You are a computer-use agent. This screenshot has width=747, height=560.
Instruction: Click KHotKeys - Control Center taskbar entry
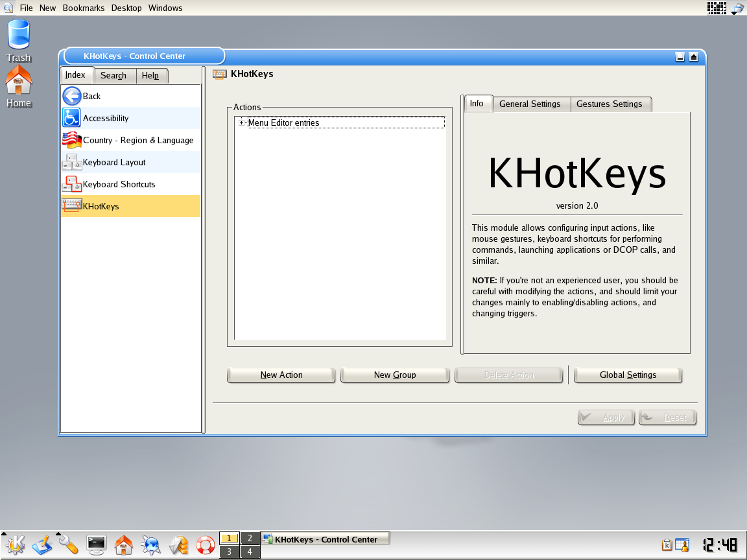pos(326,539)
